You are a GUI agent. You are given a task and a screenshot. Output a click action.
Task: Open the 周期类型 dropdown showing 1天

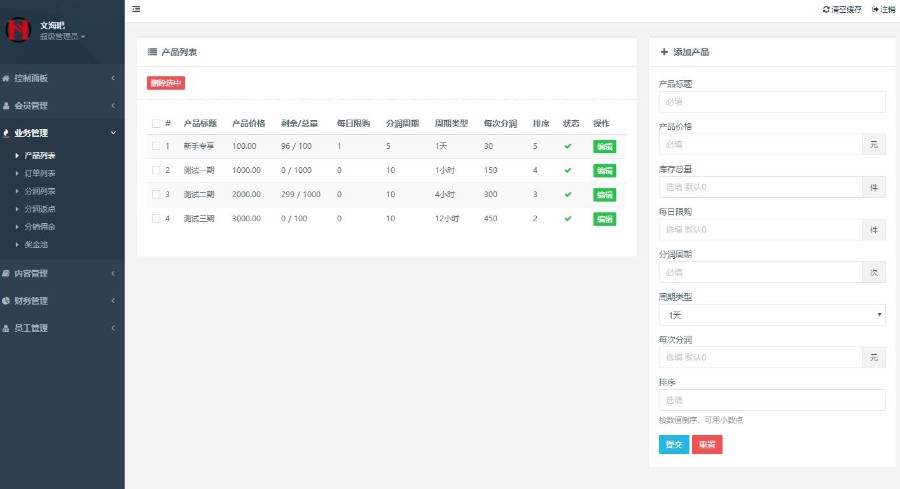tap(772, 315)
